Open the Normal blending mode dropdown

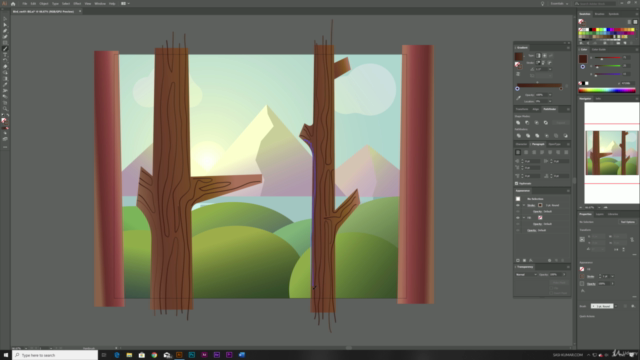coord(526,275)
